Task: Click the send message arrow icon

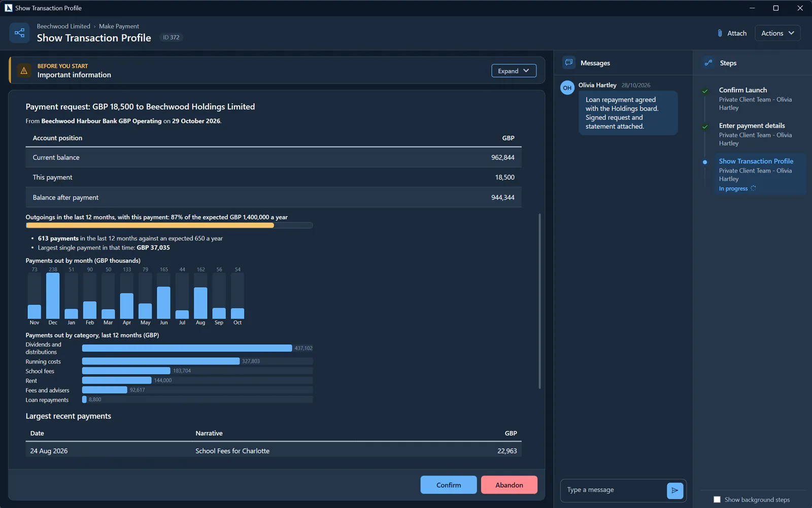Action: 675,490
